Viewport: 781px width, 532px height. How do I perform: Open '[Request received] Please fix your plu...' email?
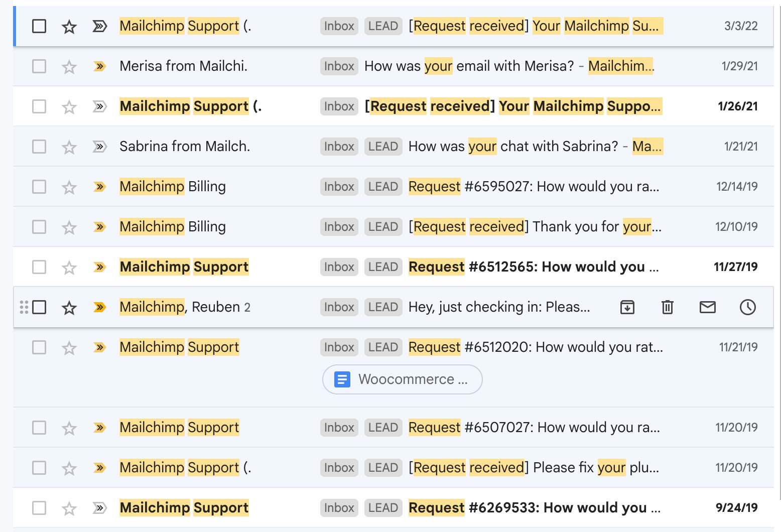534,467
